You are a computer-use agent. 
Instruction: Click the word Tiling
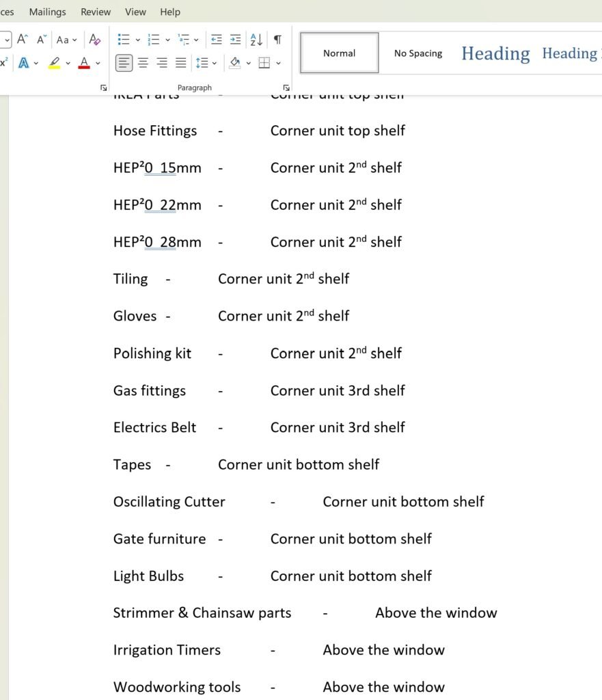131,279
